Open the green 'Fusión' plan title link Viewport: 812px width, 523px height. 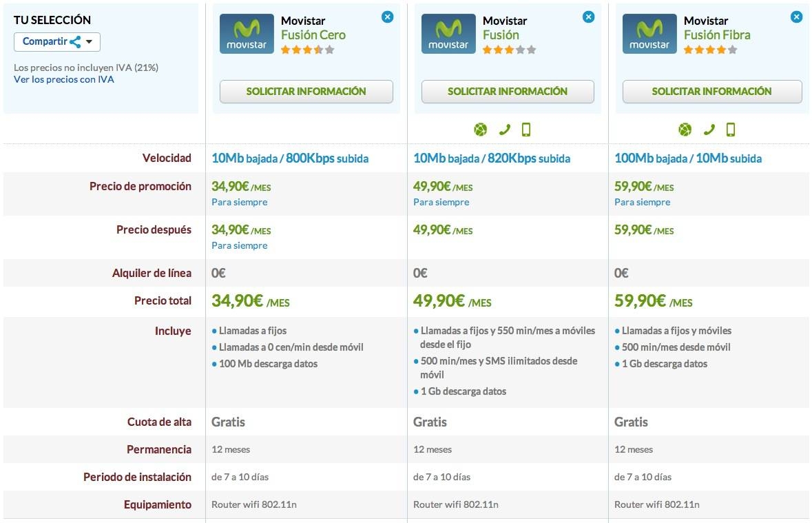click(x=501, y=34)
